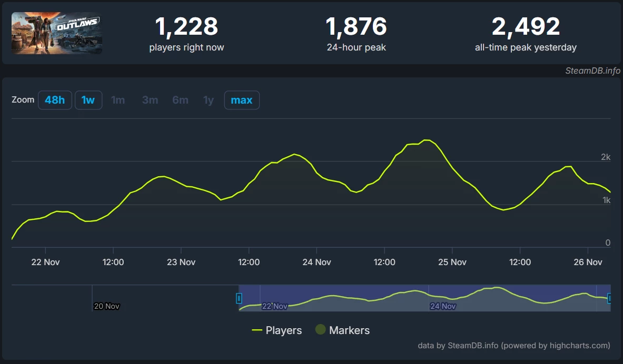Click the highlighted navigator selection area

click(424, 298)
